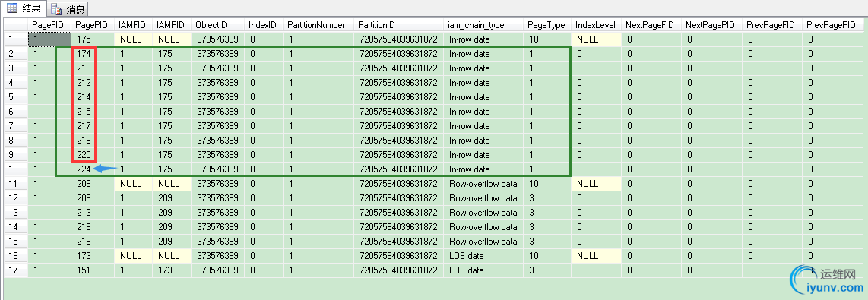868x300 pixels.
Task: Select row number 1 header
Action: tap(16, 39)
